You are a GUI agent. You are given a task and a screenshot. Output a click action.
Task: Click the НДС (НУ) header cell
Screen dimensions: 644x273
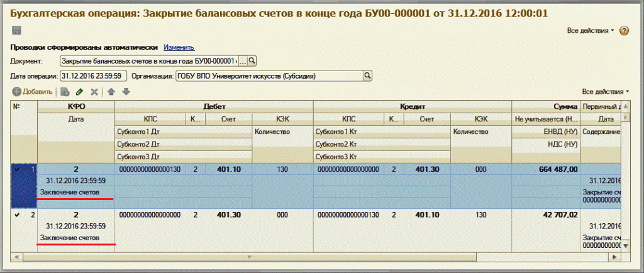pyautogui.click(x=546, y=145)
